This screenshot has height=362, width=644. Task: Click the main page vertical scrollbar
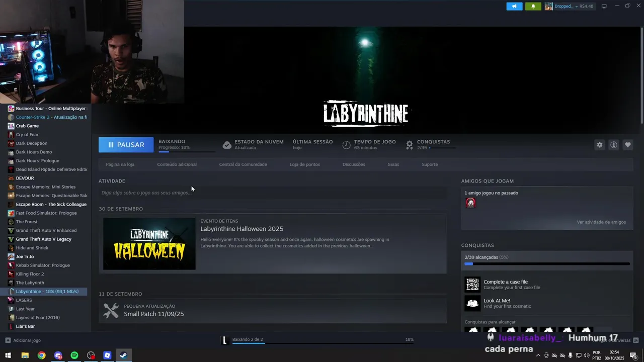tap(641, 75)
